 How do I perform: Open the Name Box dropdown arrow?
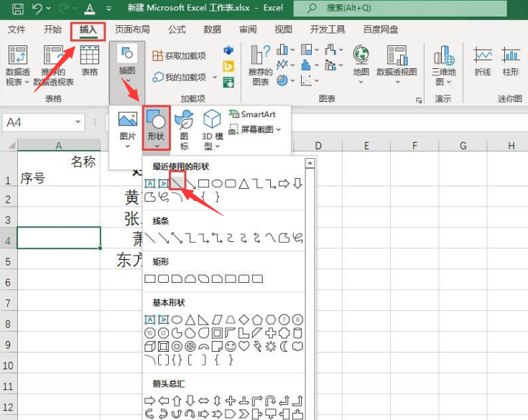pos(78,122)
